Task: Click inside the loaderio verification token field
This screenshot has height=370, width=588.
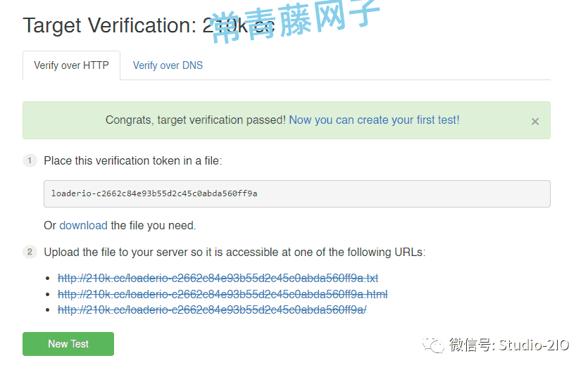Action: (296, 193)
